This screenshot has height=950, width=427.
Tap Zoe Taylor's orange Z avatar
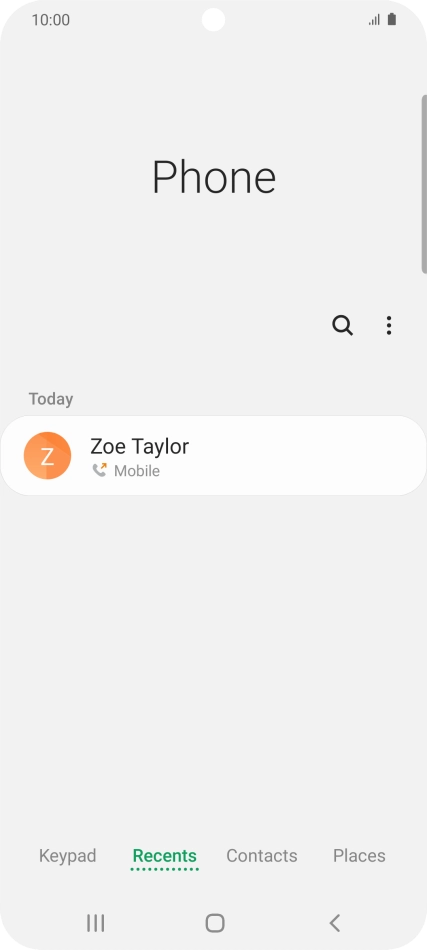pos(47,456)
